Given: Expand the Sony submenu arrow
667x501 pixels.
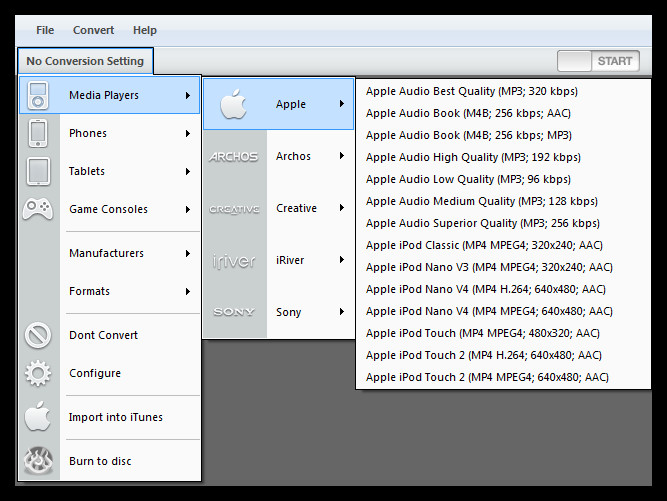Looking at the screenshot, I should point(342,311).
